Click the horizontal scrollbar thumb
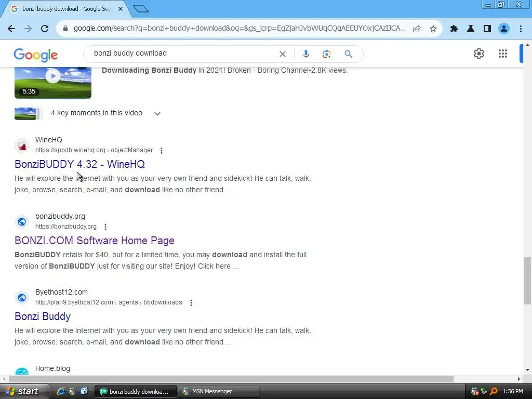 click(x=231, y=379)
